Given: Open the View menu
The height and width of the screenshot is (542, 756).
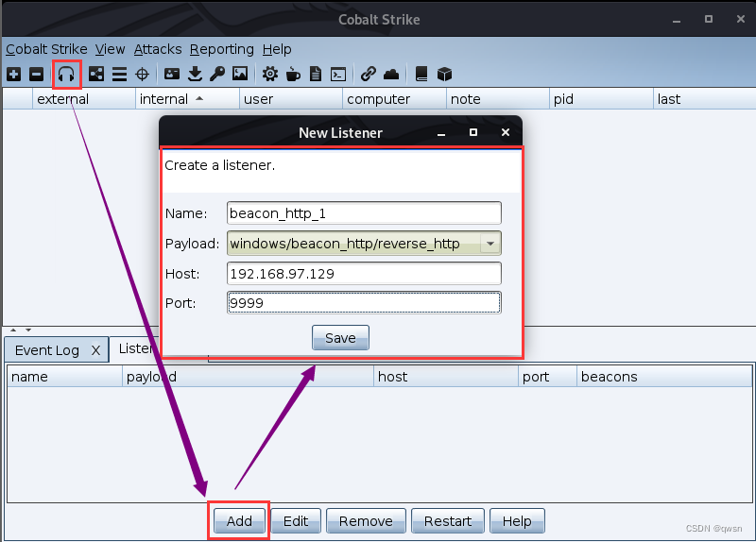Looking at the screenshot, I should click(110, 49).
